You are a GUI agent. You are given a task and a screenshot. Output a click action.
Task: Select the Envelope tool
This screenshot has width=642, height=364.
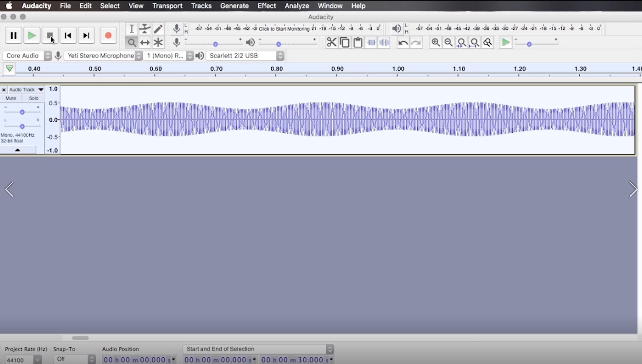point(145,29)
